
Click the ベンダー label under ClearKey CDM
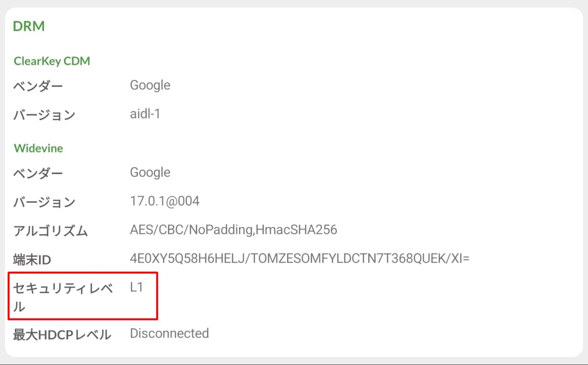coord(38,86)
